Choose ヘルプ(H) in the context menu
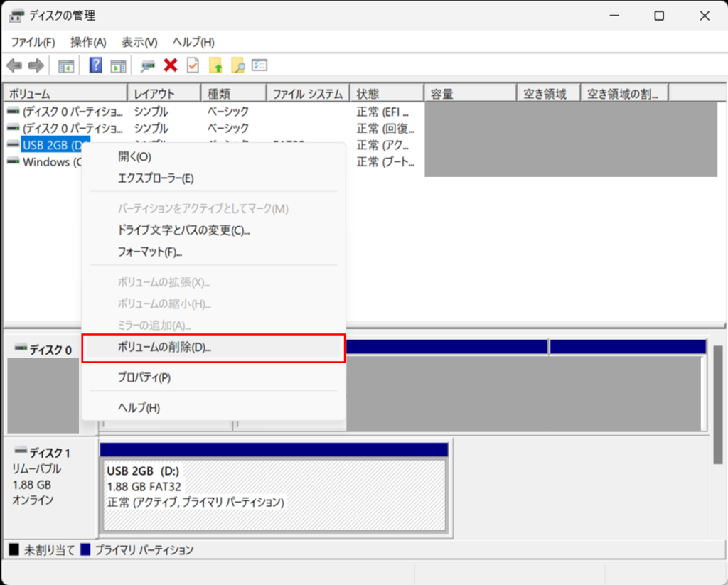This screenshot has height=585, width=728. coord(213,407)
